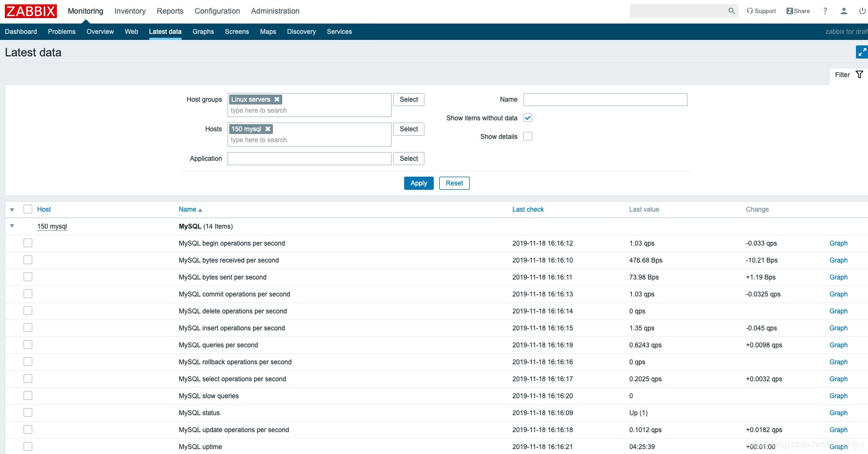
Task: Open the Share link
Action: coord(798,11)
